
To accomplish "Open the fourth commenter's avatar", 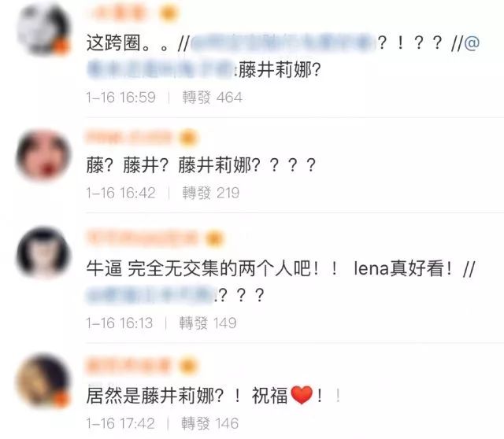I will click(44, 381).
